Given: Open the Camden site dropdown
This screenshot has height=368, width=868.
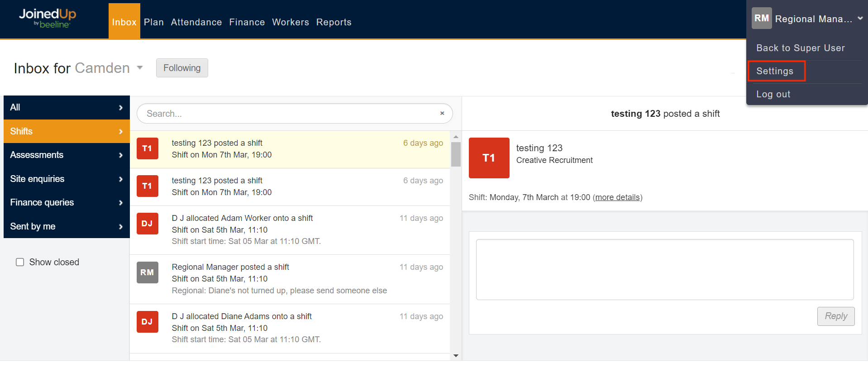Looking at the screenshot, I should (x=140, y=68).
